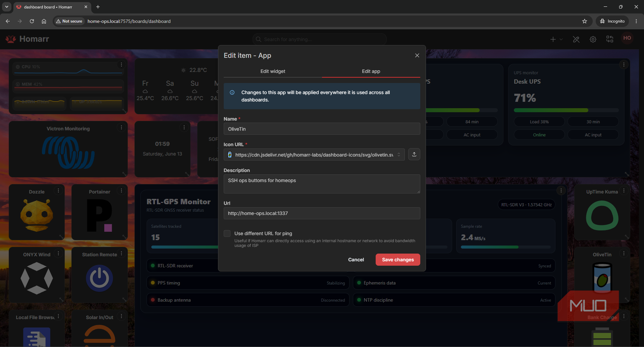Open the Station Remote tile options menu
The width and height of the screenshot is (644, 347).
click(x=121, y=254)
